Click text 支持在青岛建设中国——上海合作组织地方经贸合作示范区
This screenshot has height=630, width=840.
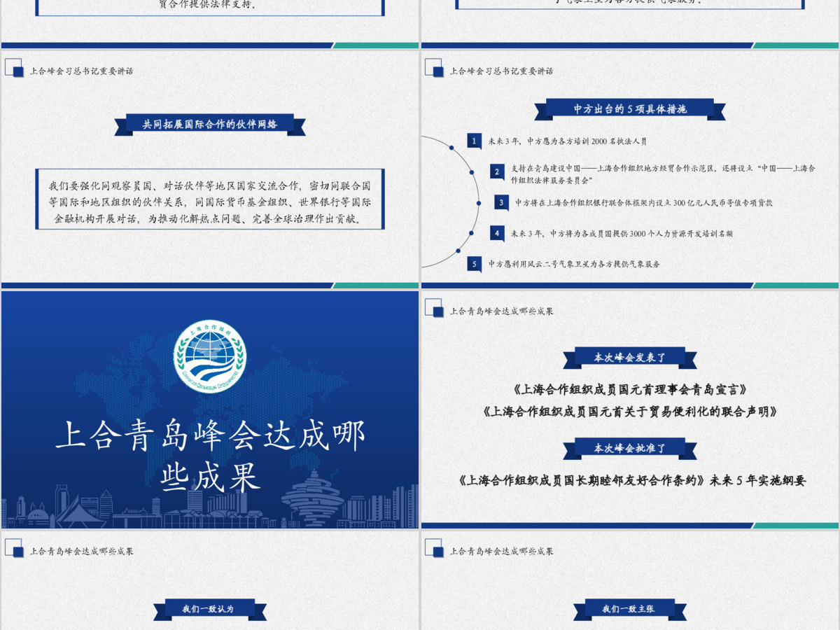click(x=663, y=174)
